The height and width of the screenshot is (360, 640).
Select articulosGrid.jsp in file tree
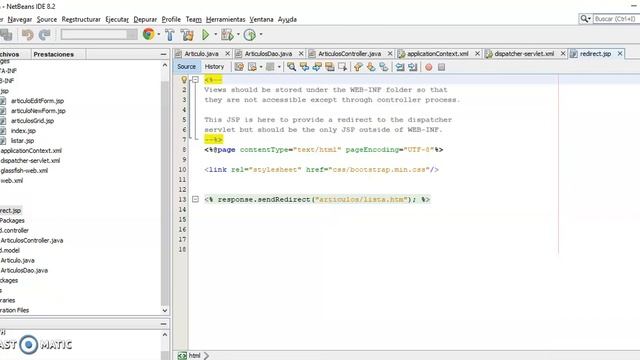32,121
